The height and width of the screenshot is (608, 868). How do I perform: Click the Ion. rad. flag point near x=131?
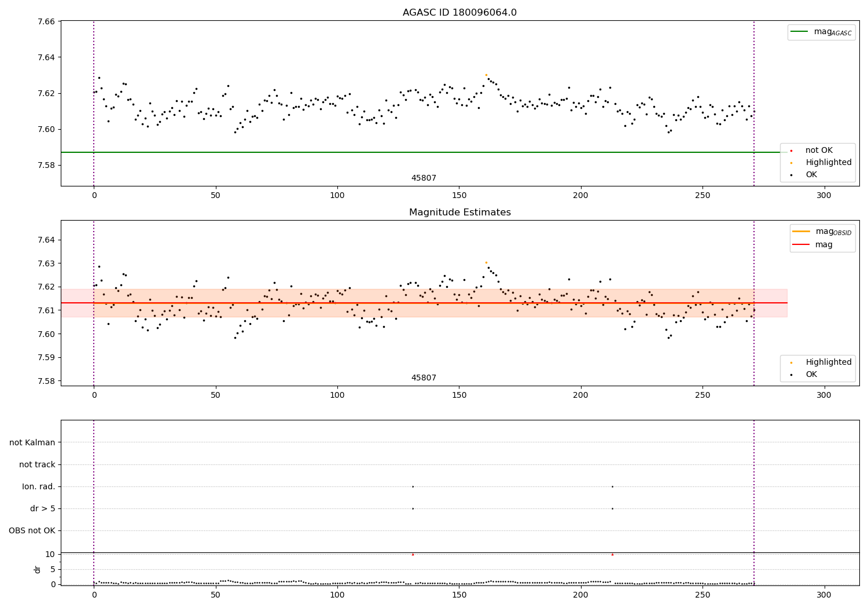(x=413, y=486)
